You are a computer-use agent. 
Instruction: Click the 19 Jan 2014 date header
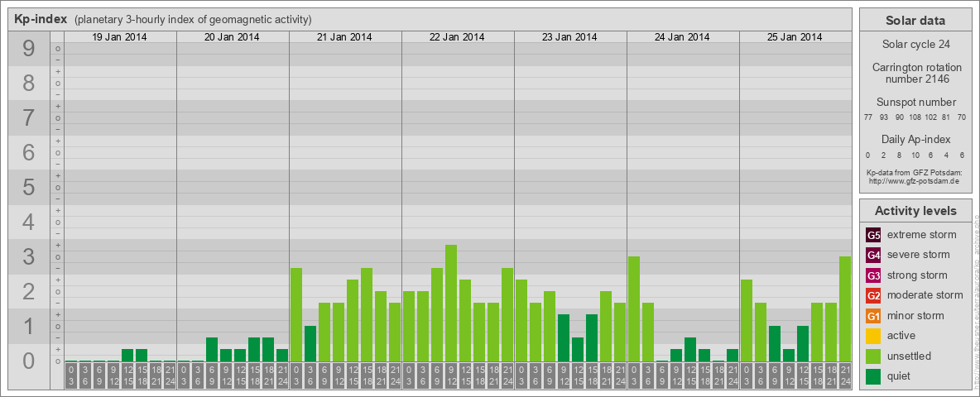pos(119,37)
